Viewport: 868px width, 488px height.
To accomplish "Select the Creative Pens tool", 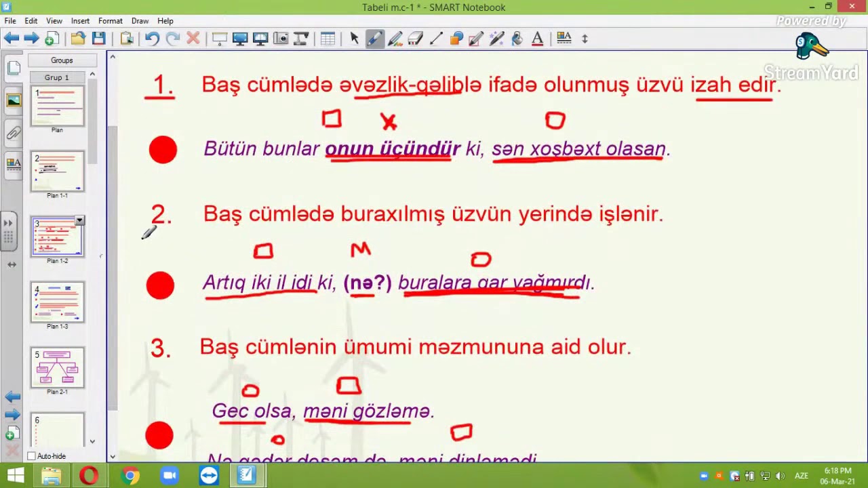I will 395,39.
